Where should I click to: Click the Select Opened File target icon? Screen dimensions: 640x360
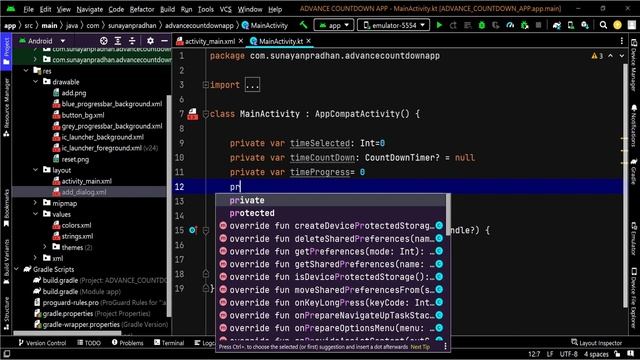(x=104, y=41)
